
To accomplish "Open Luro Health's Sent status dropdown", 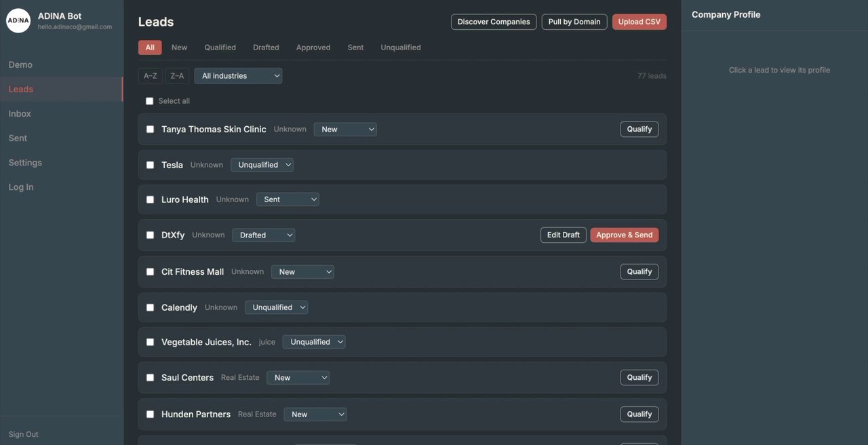I will (x=288, y=199).
